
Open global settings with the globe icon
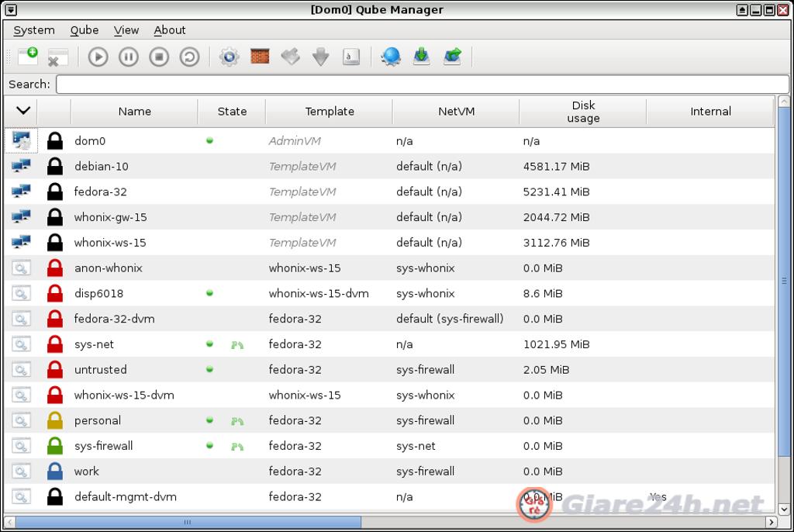[391, 56]
